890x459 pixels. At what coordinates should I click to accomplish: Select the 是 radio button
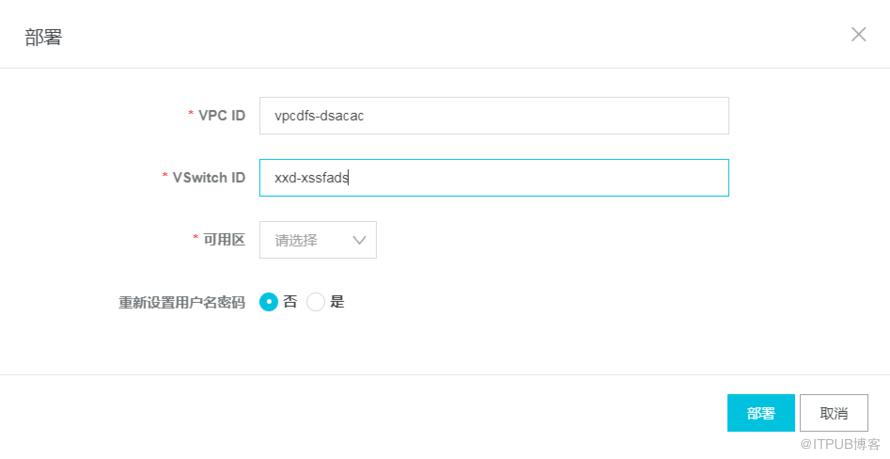(x=316, y=302)
